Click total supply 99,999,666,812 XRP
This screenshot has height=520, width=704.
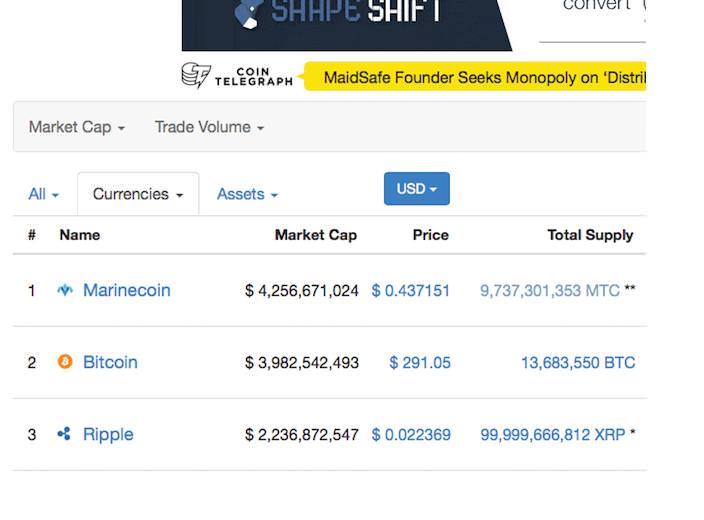coord(553,435)
